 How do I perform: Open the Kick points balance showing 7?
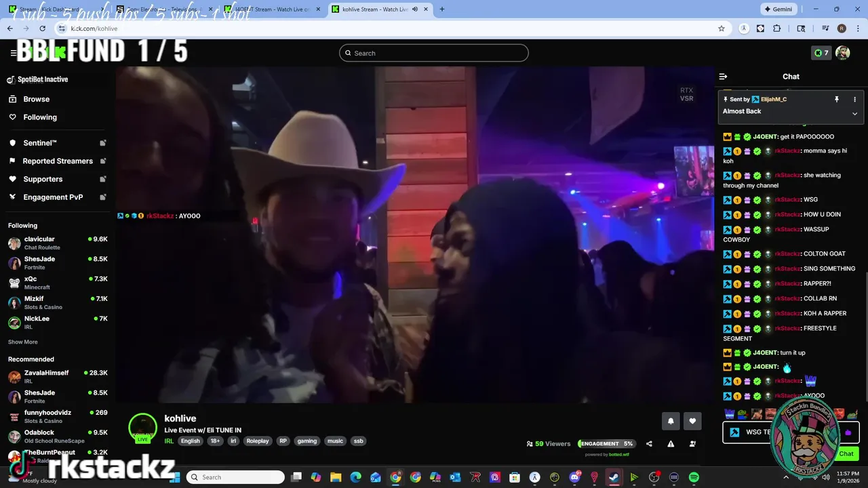click(x=821, y=53)
